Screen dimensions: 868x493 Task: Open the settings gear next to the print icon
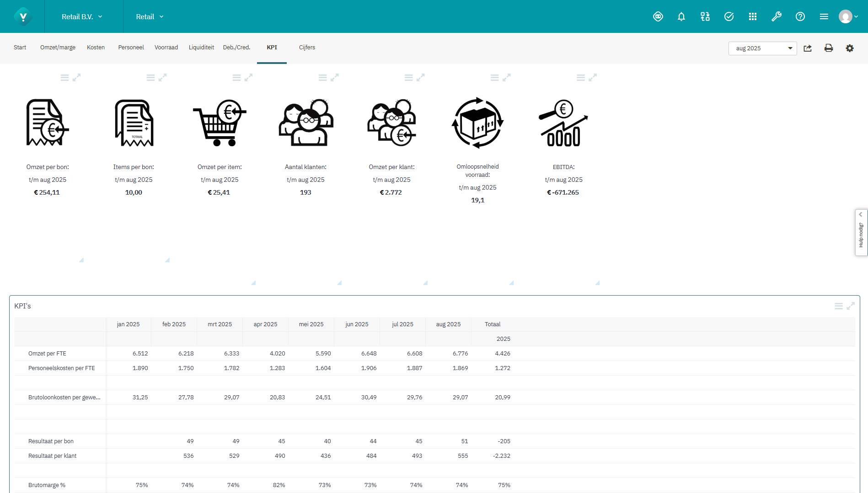(850, 48)
